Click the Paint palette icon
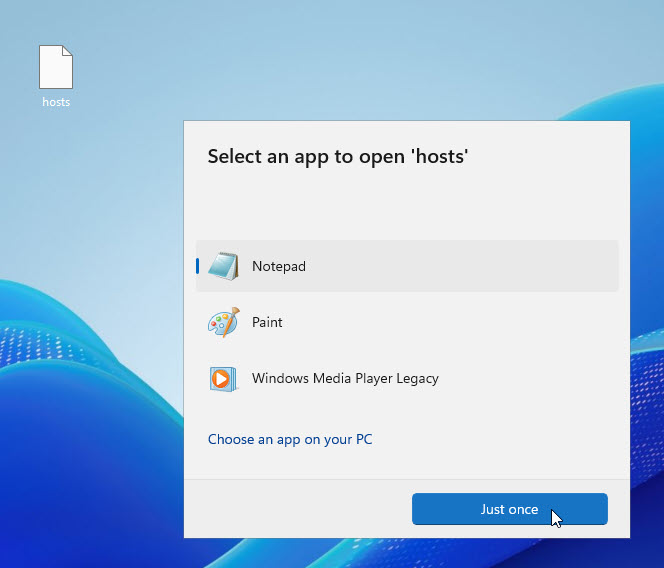The width and height of the screenshot is (664, 568). pos(224,322)
